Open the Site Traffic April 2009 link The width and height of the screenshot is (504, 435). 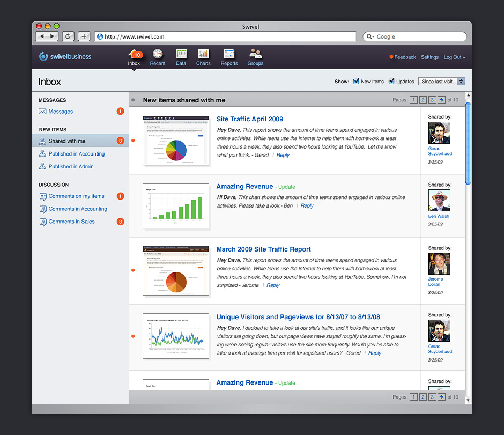[x=249, y=119]
